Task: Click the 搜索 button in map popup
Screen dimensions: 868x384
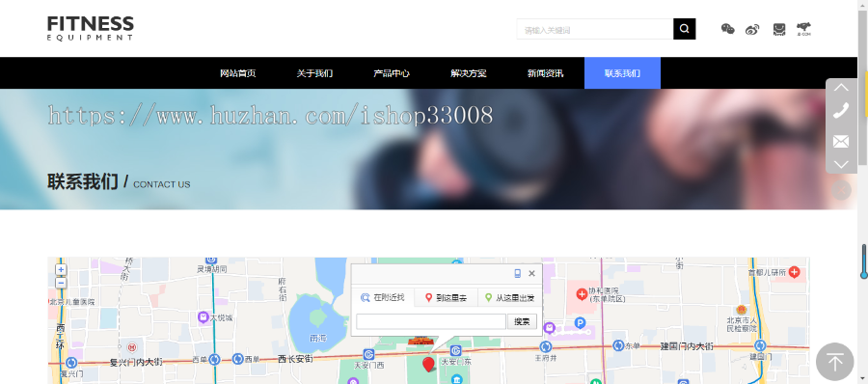Action: coord(522,321)
